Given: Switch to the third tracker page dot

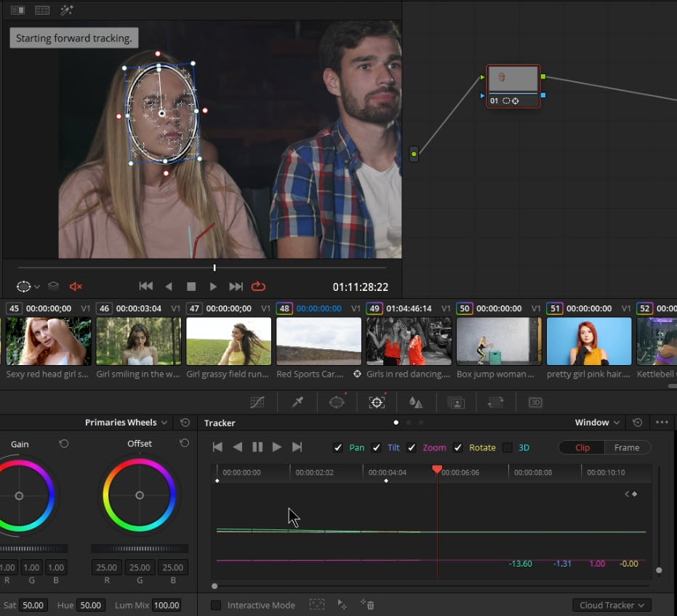Looking at the screenshot, I should tap(421, 422).
